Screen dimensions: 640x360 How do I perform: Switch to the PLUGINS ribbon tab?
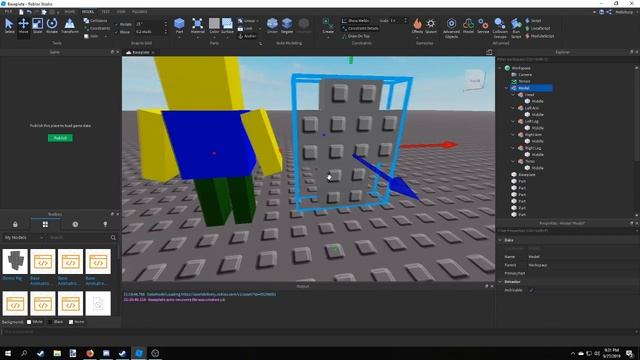[140, 12]
